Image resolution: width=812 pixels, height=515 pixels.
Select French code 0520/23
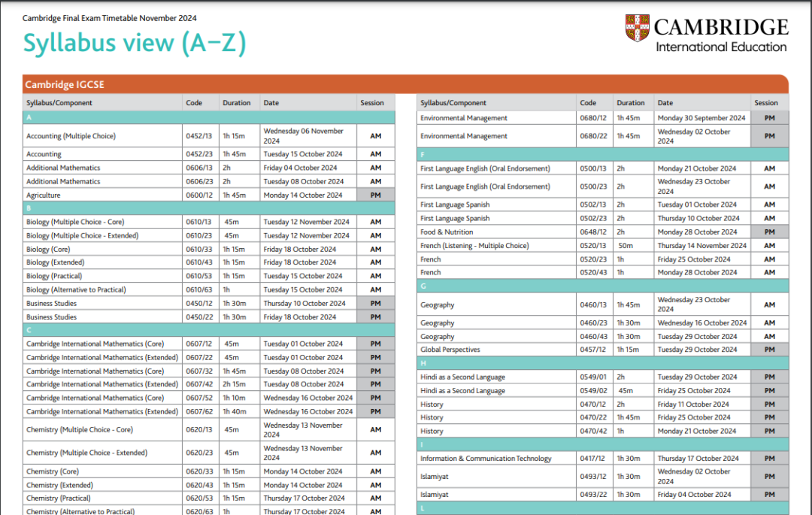(x=593, y=259)
